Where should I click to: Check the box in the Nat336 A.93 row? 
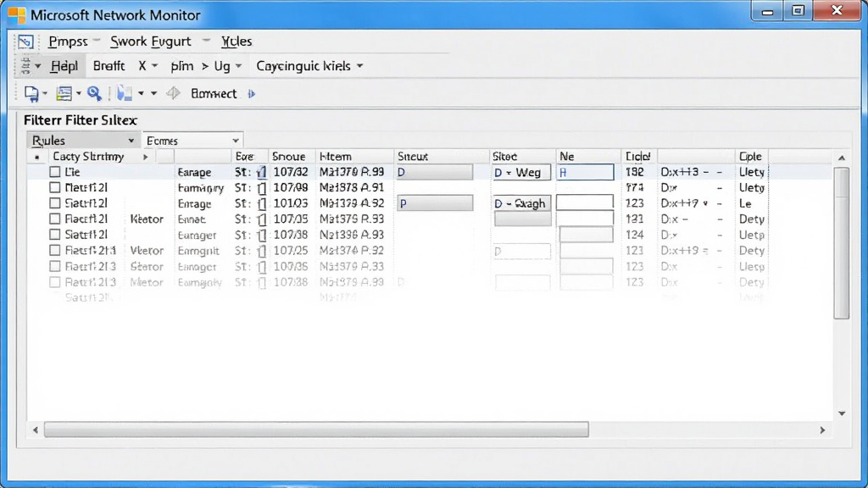pyautogui.click(x=55, y=235)
